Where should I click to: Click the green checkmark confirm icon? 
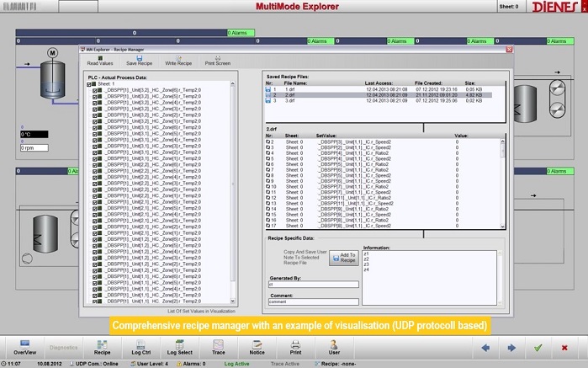[x=538, y=347]
